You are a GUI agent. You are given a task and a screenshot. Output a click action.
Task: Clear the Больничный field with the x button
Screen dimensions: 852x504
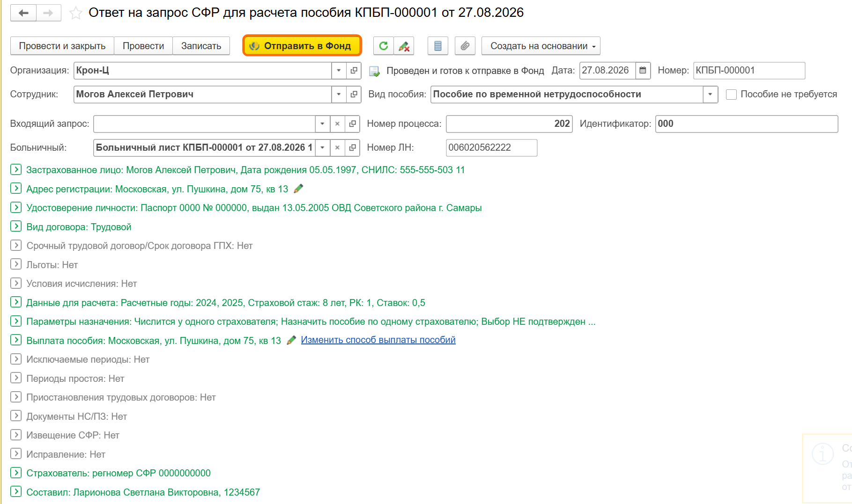[337, 147]
